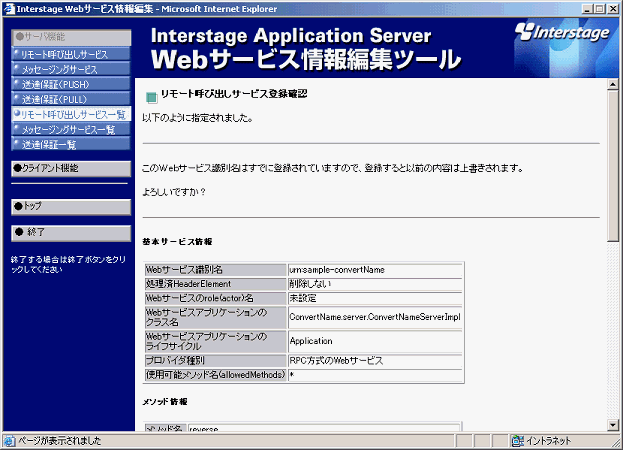Click the 処理済HeaderElement label cell
Screen dimensions: 623x450
pyautogui.click(x=215, y=284)
